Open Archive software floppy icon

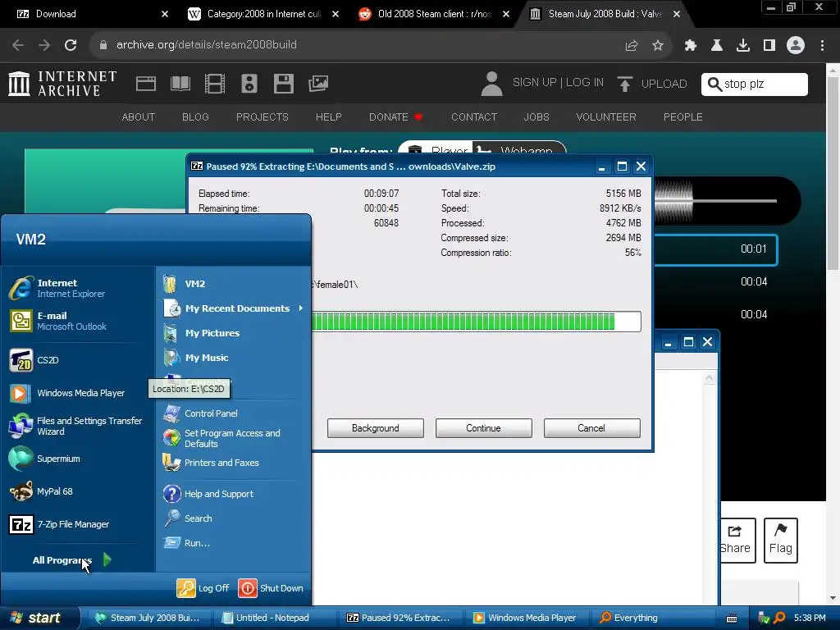(283, 84)
